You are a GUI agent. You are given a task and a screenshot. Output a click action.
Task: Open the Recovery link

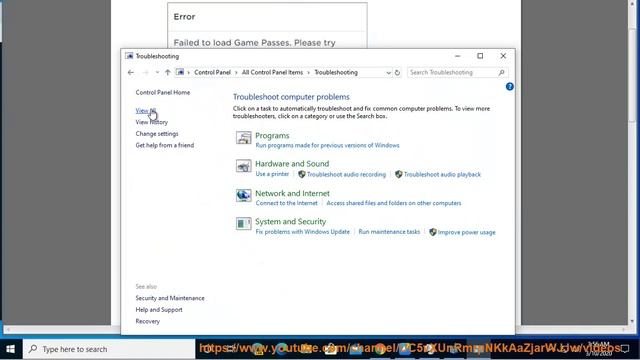point(147,321)
